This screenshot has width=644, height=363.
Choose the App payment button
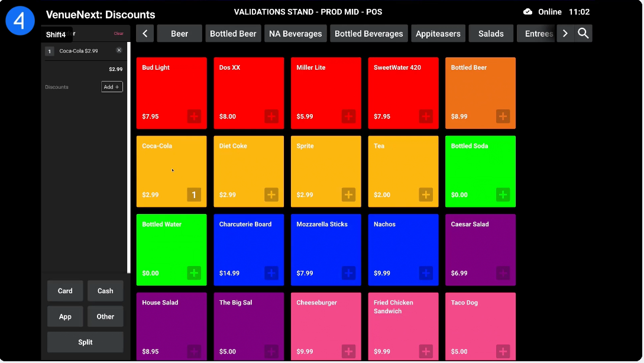[65, 317]
